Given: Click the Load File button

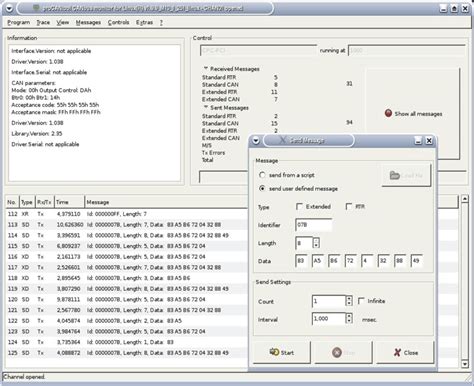Looking at the screenshot, I should (406, 175).
